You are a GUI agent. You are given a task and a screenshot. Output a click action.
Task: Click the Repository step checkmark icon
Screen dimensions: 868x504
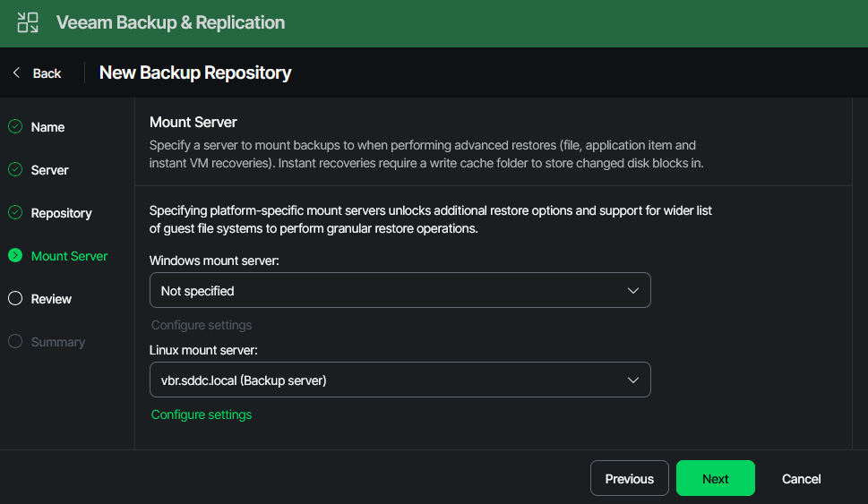tap(15, 213)
